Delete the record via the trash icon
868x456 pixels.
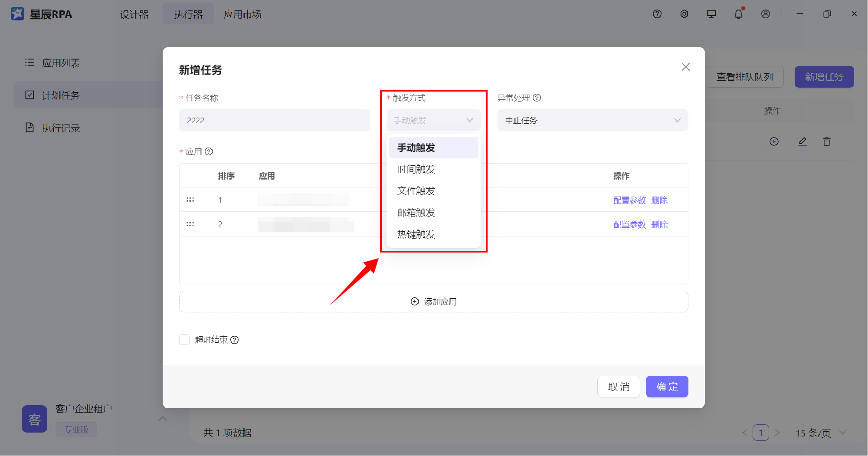point(827,141)
